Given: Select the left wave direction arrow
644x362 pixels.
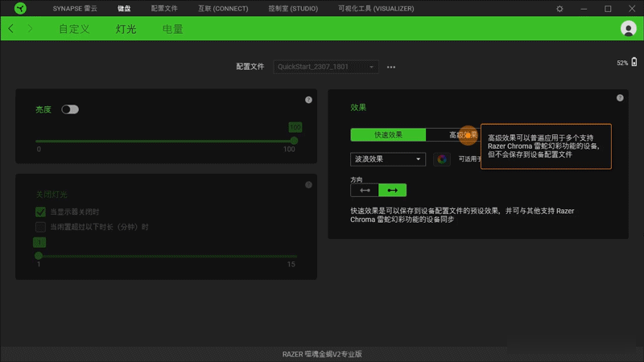Looking at the screenshot, I should click(365, 190).
